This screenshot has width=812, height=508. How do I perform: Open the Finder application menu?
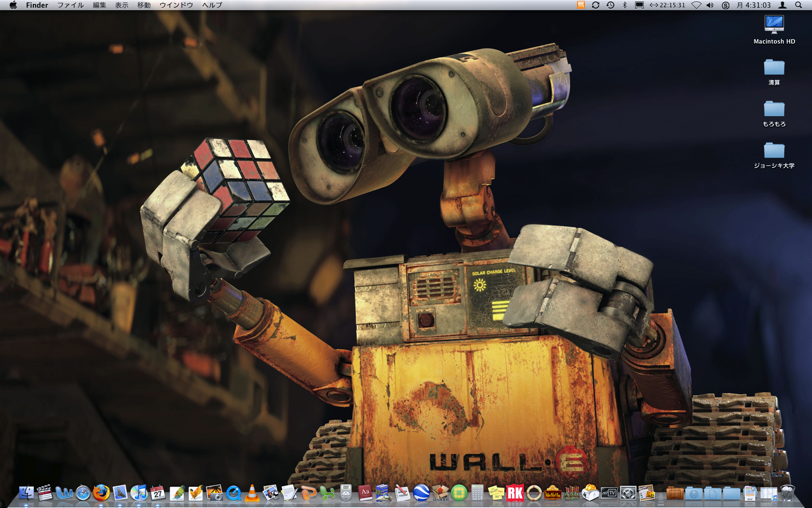[37, 5]
